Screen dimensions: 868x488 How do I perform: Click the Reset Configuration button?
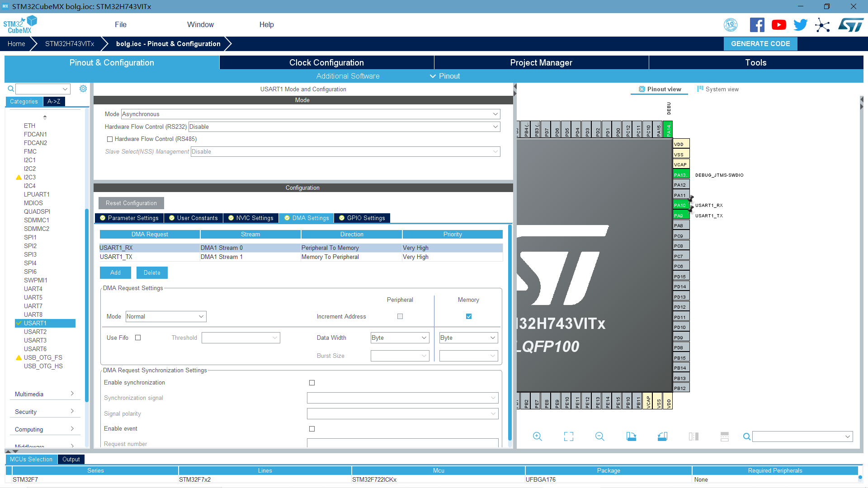pyautogui.click(x=131, y=203)
